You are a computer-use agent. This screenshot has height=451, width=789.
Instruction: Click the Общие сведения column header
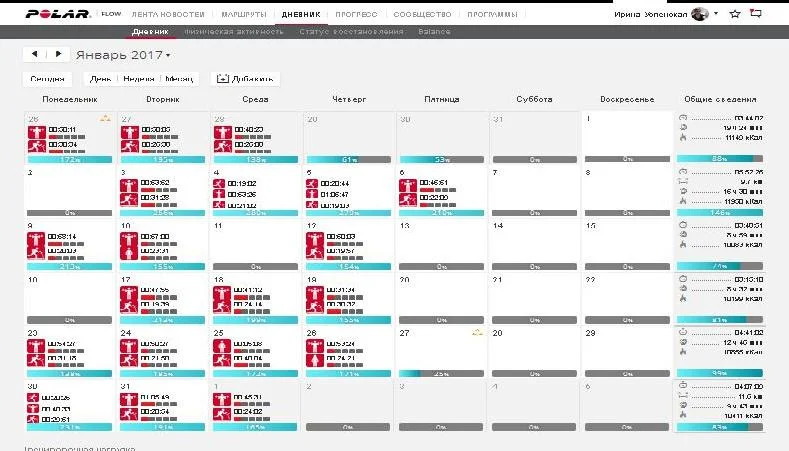pos(720,99)
